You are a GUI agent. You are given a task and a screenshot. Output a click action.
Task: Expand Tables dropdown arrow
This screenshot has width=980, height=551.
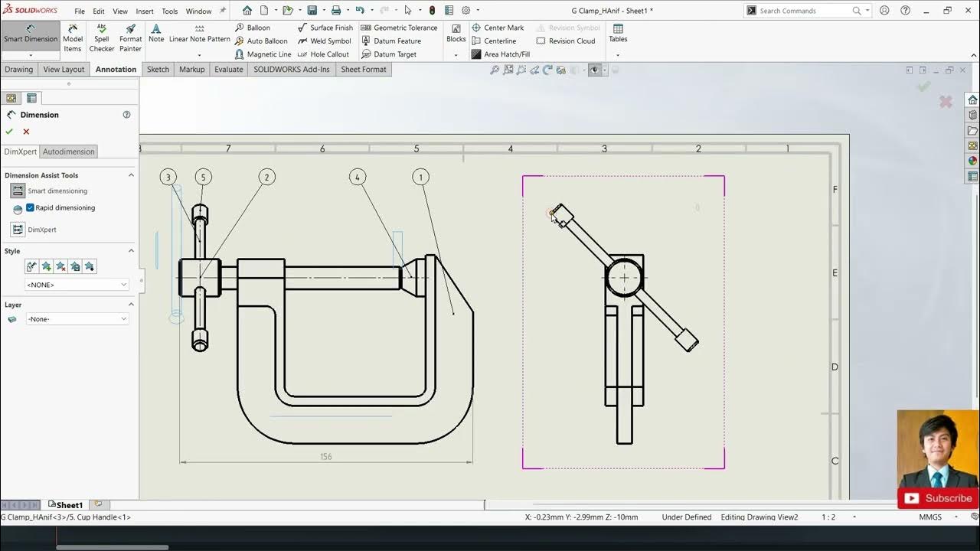[x=618, y=55]
